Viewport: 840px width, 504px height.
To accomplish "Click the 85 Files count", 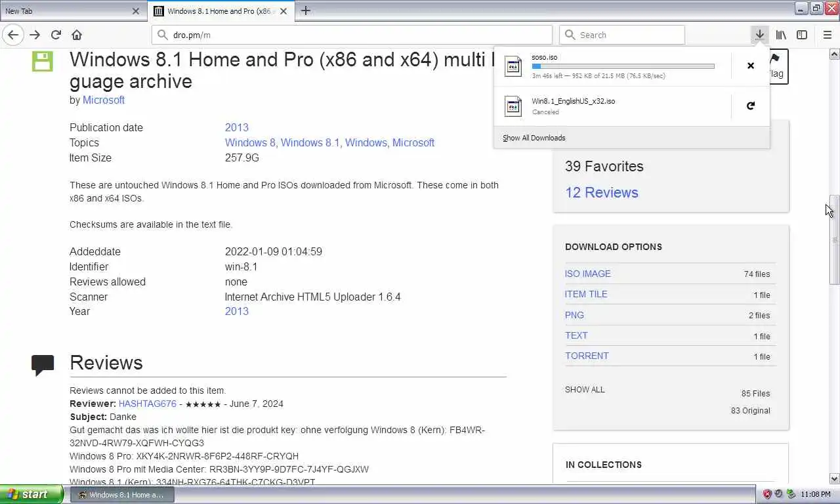I will tap(756, 394).
